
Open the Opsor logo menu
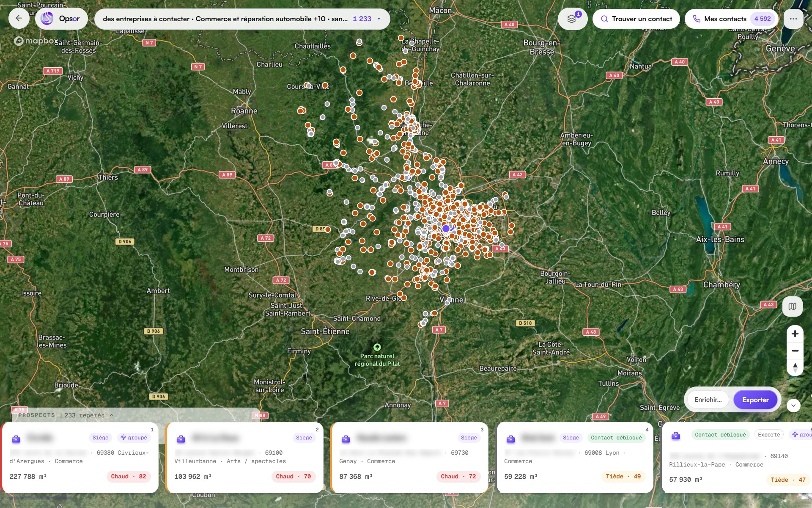pyautogui.click(x=61, y=19)
